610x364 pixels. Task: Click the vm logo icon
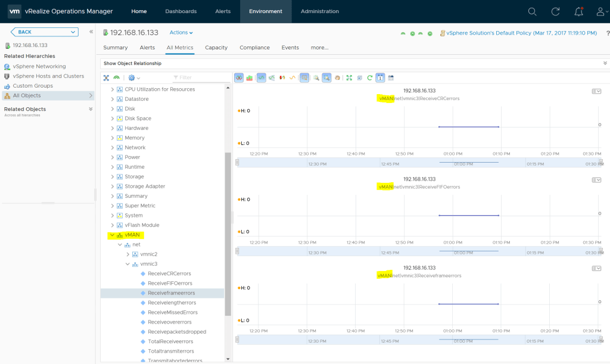pos(15,11)
